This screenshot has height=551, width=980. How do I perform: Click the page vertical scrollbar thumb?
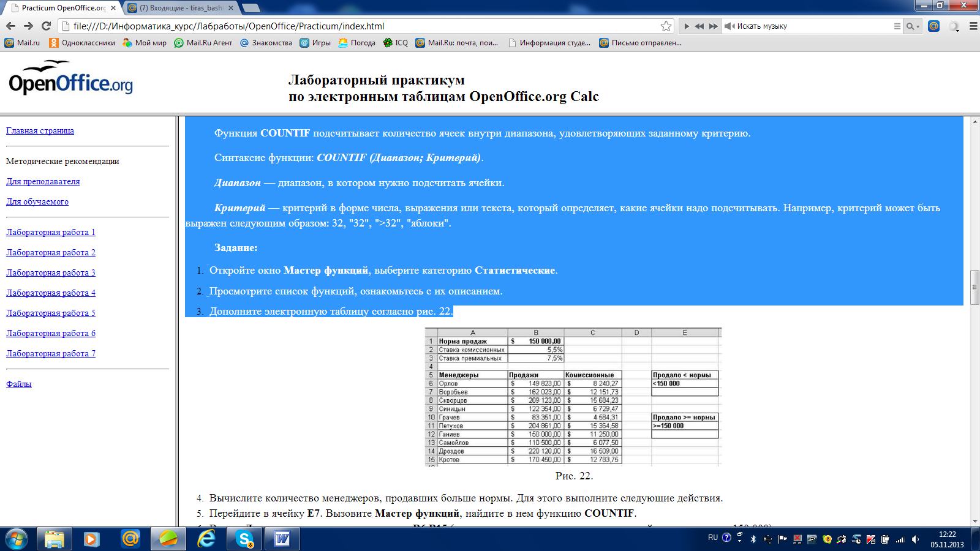click(974, 287)
